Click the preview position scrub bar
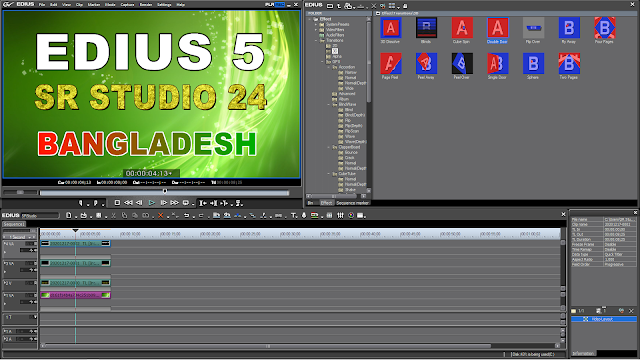This screenshot has height=360, width=640. tap(164, 192)
